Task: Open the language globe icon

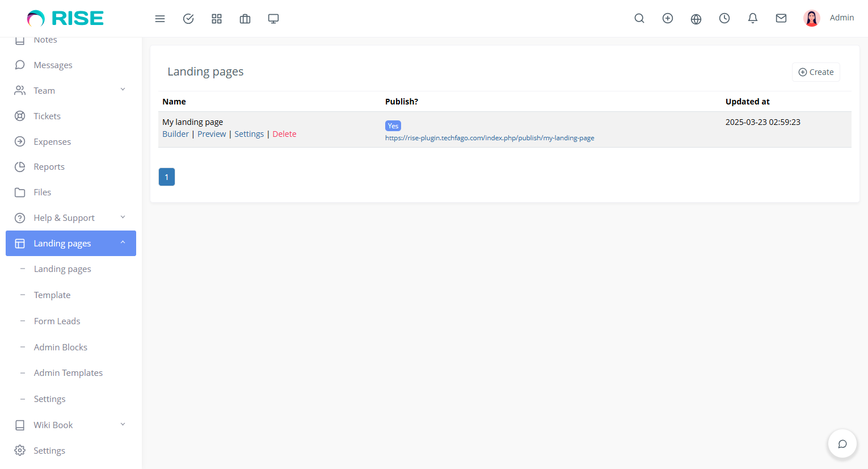Action: coord(696,18)
